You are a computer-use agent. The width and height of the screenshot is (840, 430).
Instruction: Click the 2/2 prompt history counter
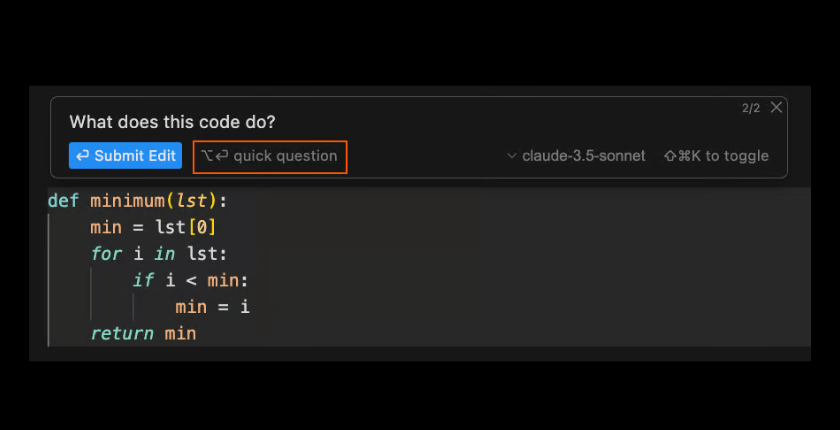[x=751, y=108]
